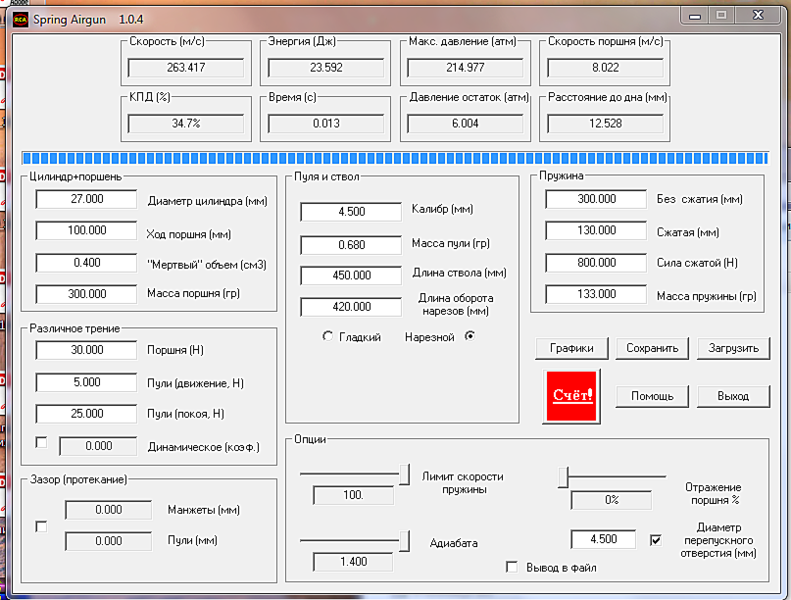Click the Выход exit button
Screen dimensions: 791x600
click(733, 396)
